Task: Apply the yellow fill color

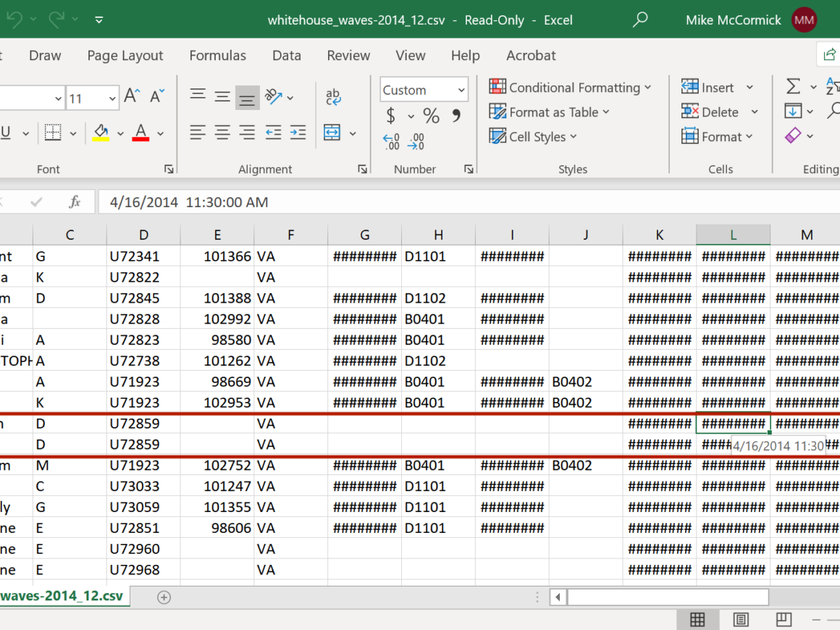Action: 101,133
